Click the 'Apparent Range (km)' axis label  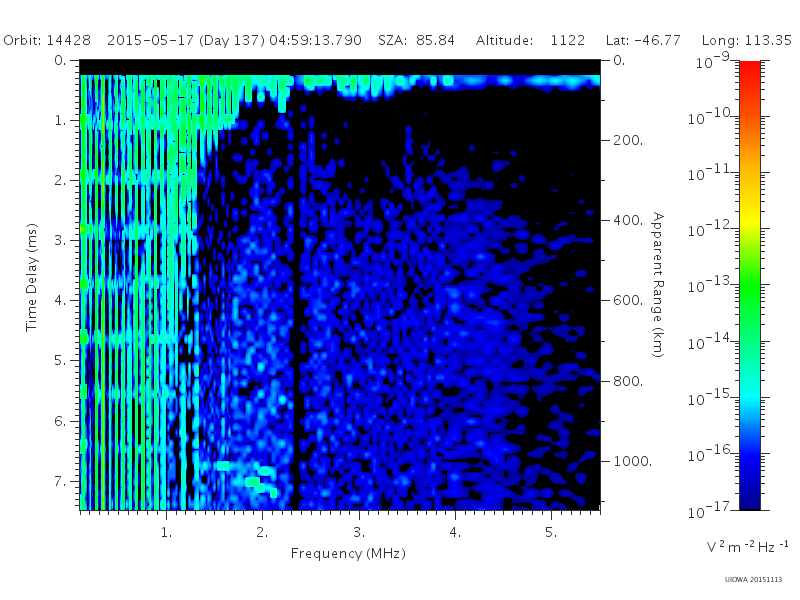point(658,285)
